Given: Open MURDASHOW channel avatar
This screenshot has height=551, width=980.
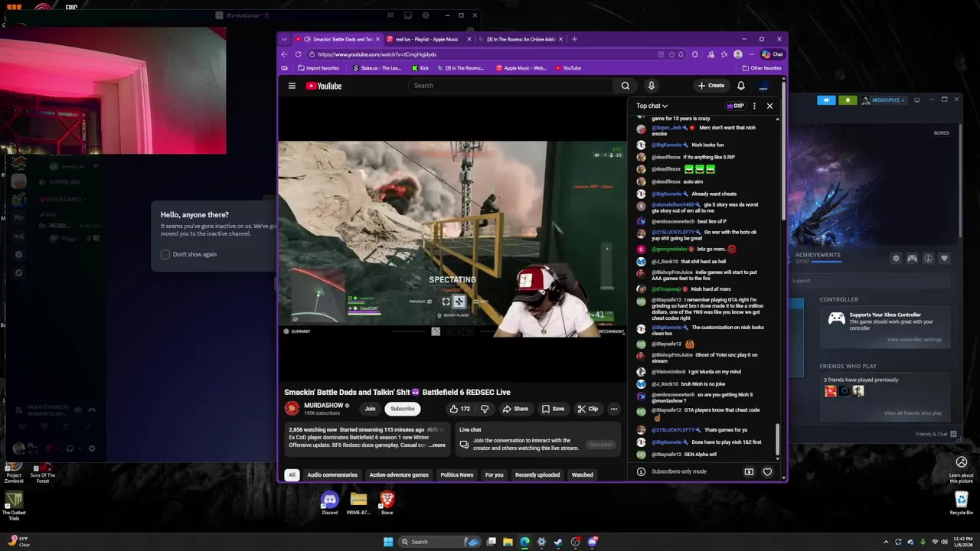Looking at the screenshot, I should tap(292, 409).
